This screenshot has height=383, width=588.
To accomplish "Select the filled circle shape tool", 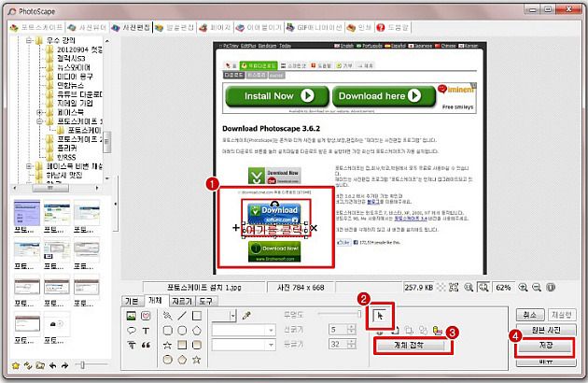I will pyautogui.click(x=168, y=360).
